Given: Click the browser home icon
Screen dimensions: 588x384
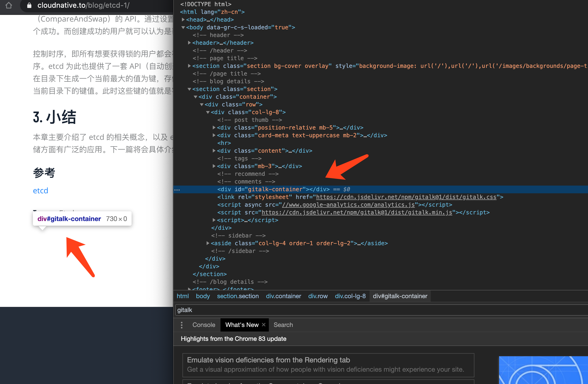Looking at the screenshot, I should coord(9,5).
